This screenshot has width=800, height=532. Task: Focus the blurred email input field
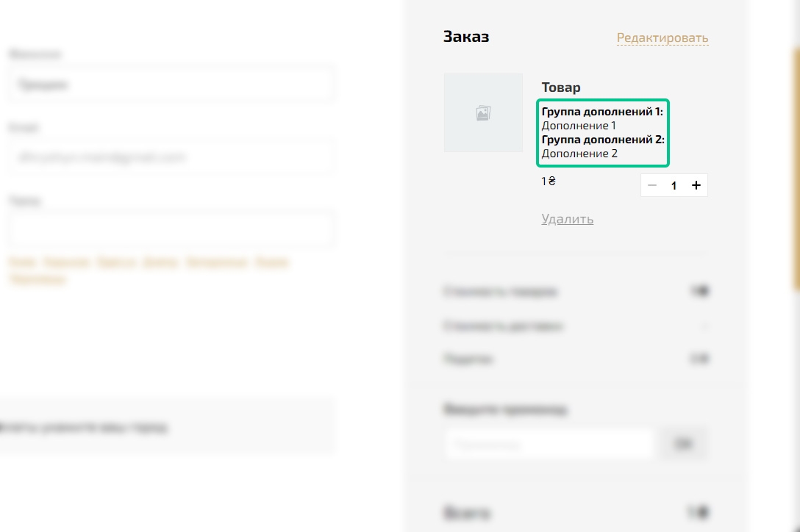click(x=171, y=157)
